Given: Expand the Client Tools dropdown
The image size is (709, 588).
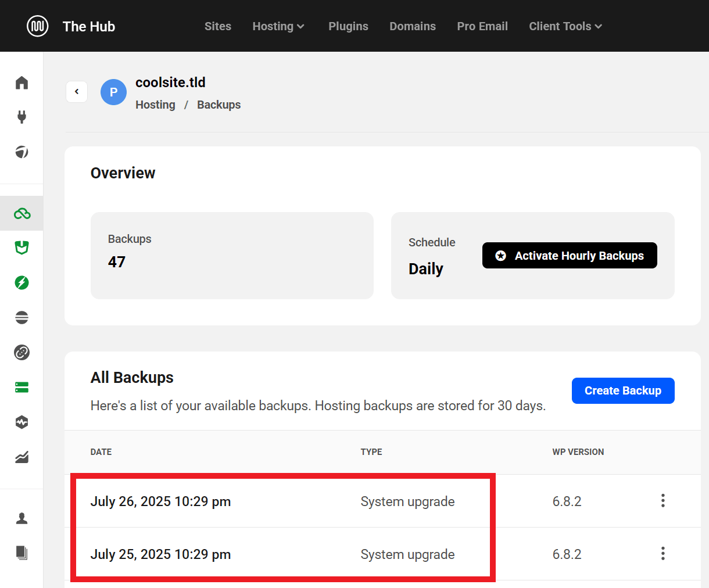Looking at the screenshot, I should (x=565, y=26).
